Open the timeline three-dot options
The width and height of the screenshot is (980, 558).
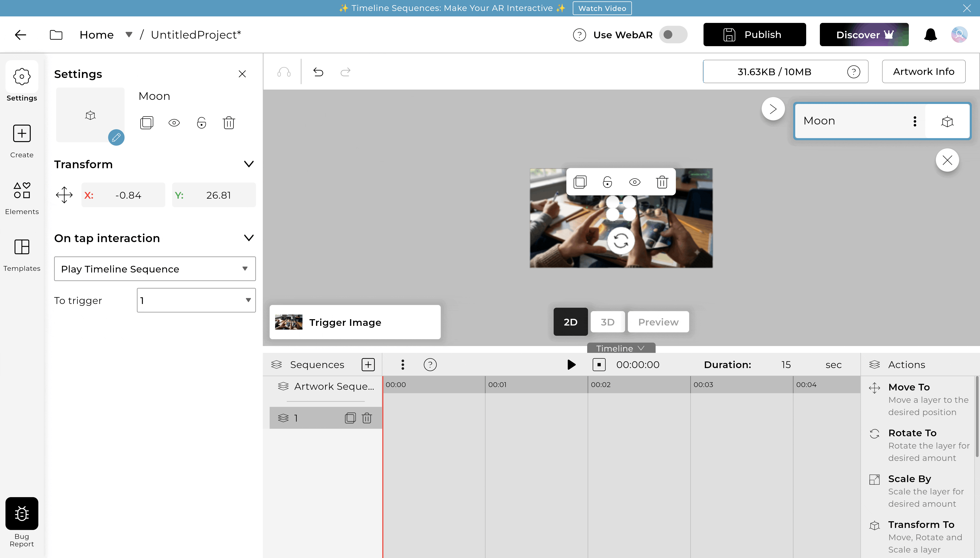pyautogui.click(x=403, y=364)
